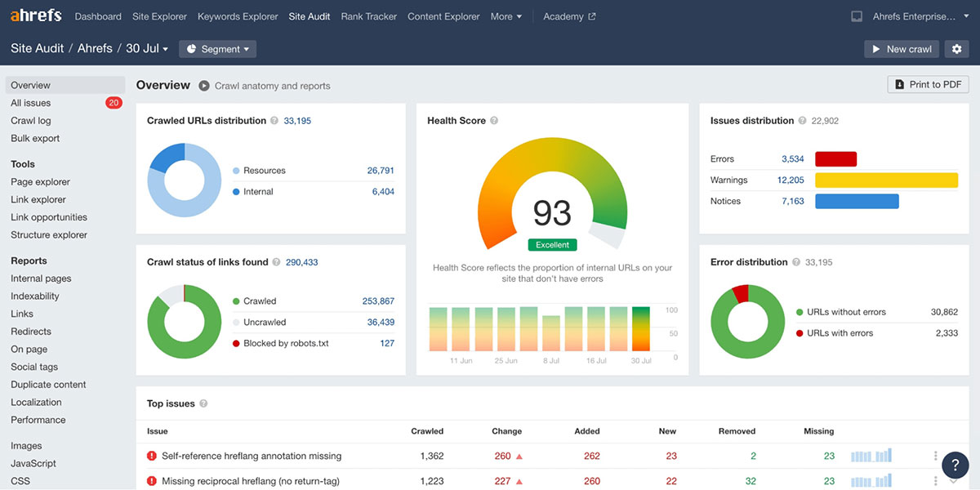The height and width of the screenshot is (490, 980).
Task: Open the Dashboard menu item
Action: click(x=97, y=16)
